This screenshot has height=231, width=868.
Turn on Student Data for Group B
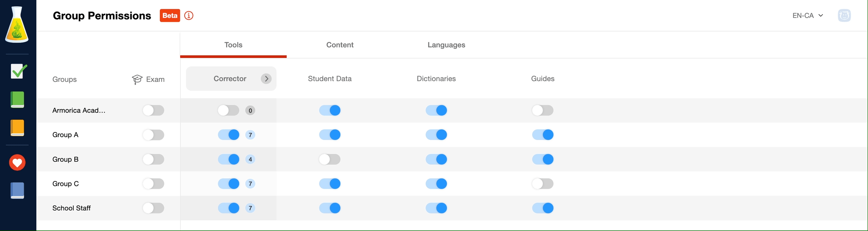(330, 159)
